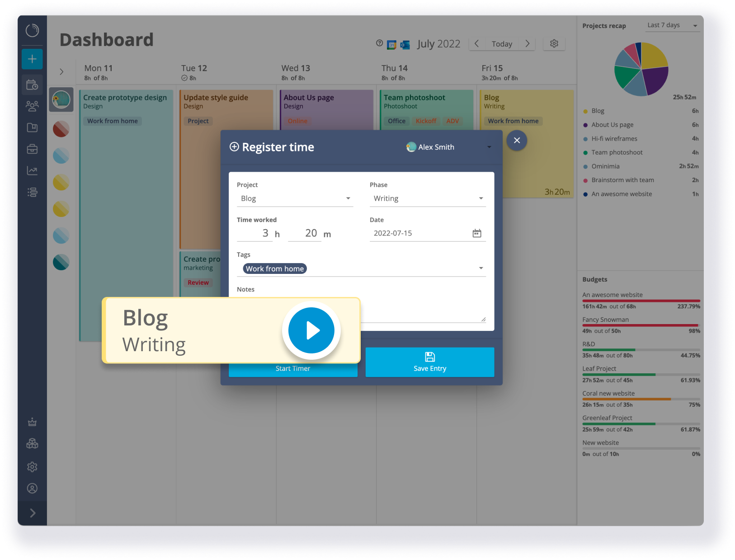The image size is (735, 560).
Task: Open calendar view settings gear icon
Action: click(554, 43)
